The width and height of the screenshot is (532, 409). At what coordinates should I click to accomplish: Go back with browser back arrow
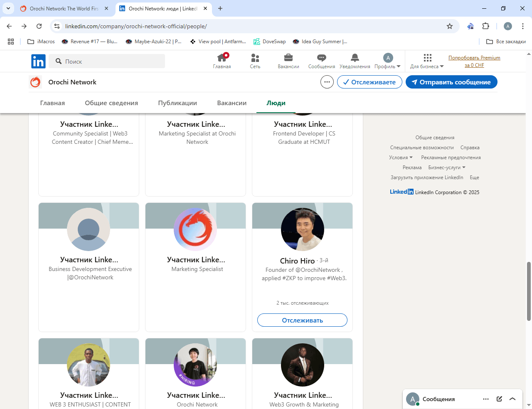tap(9, 26)
